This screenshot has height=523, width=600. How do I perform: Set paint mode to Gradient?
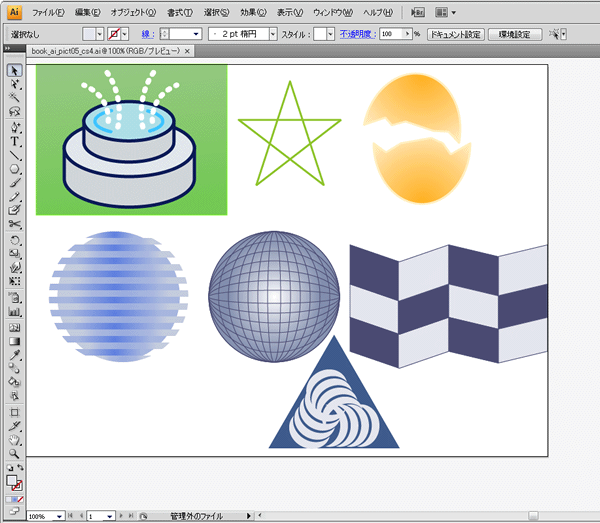(x=15, y=499)
